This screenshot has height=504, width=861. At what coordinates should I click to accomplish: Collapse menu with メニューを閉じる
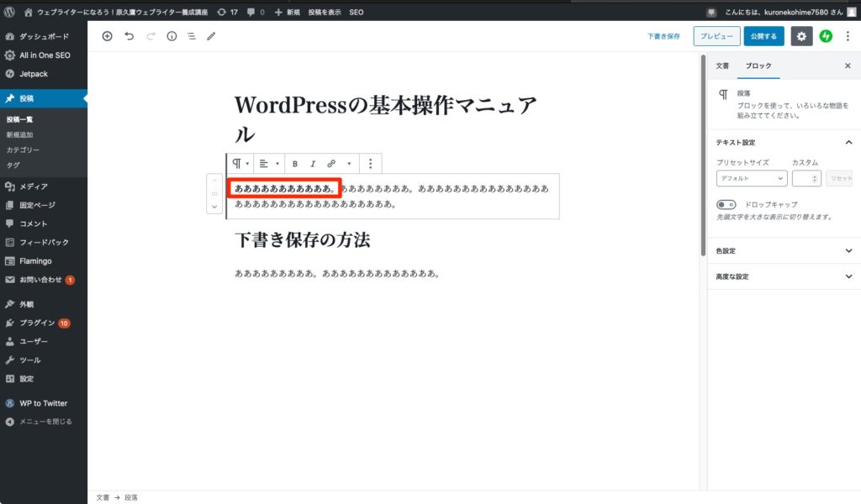(x=44, y=422)
